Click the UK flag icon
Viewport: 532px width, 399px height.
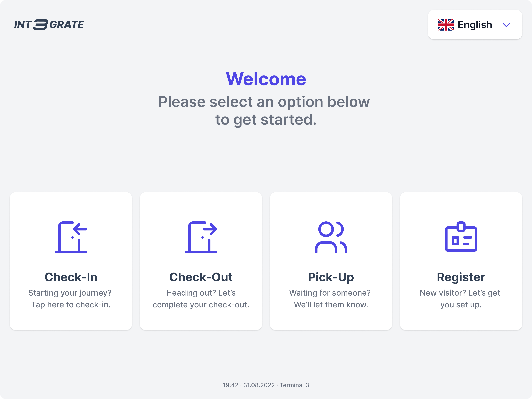pos(446,25)
